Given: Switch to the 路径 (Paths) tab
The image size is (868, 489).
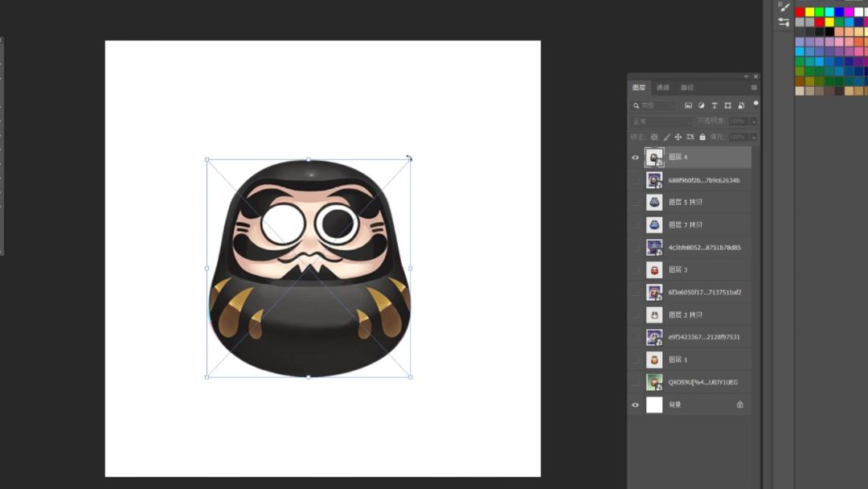Looking at the screenshot, I should [687, 88].
